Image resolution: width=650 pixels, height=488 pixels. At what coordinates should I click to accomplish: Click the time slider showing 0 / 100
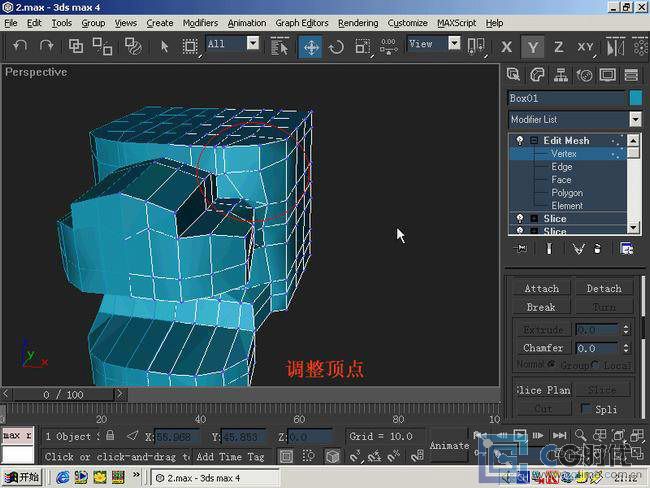[x=63, y=394]
